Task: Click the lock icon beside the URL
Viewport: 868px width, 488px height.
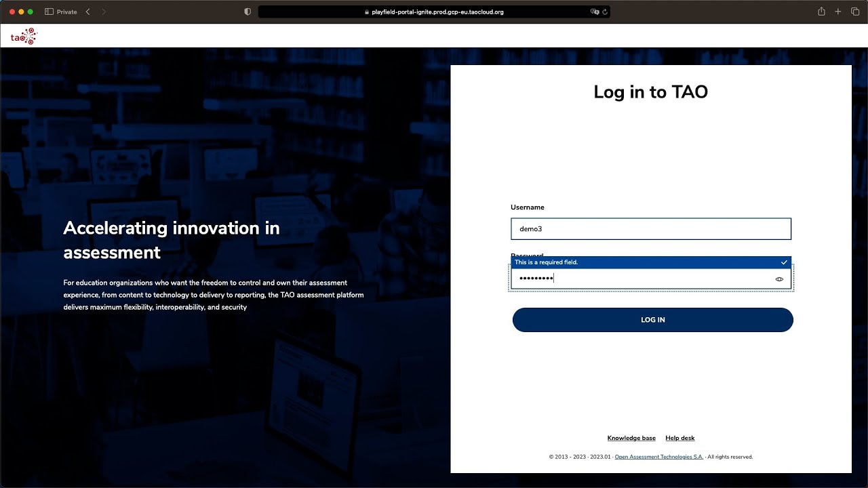Action: pyautogui.click(x=367, y=12)
